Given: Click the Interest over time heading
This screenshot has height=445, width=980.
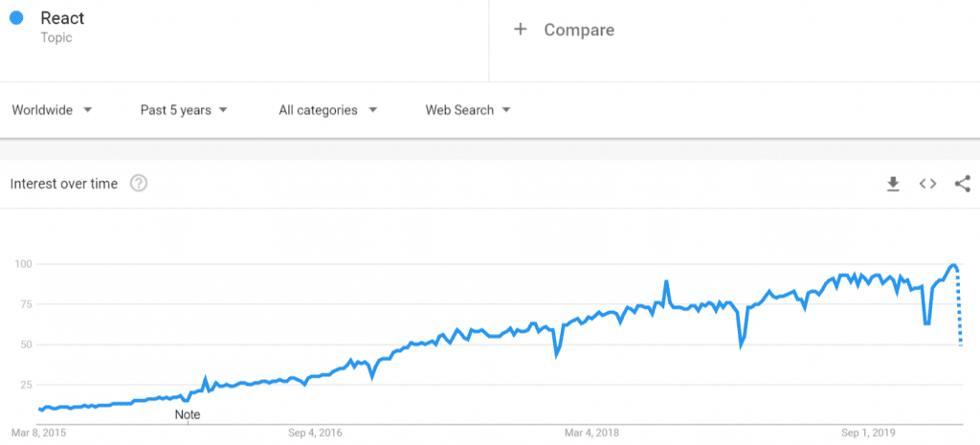Looking at the screenshot, I should tap(64, 184).
